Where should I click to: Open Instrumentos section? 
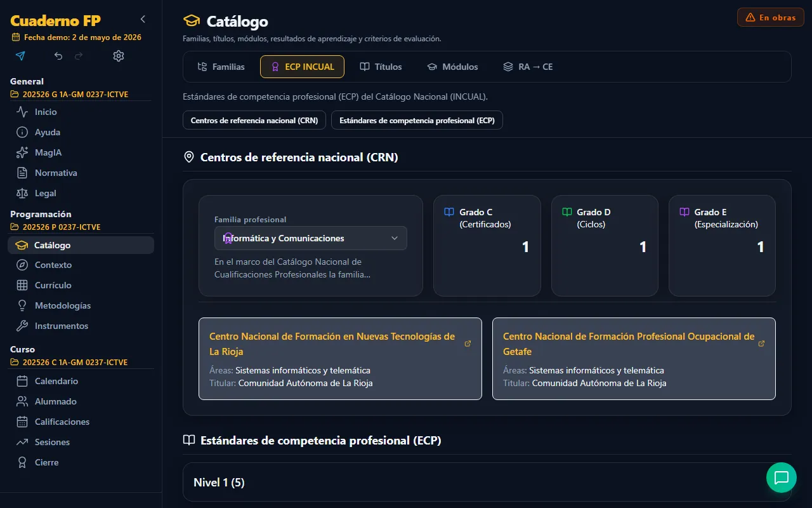[x=81, y=326]
